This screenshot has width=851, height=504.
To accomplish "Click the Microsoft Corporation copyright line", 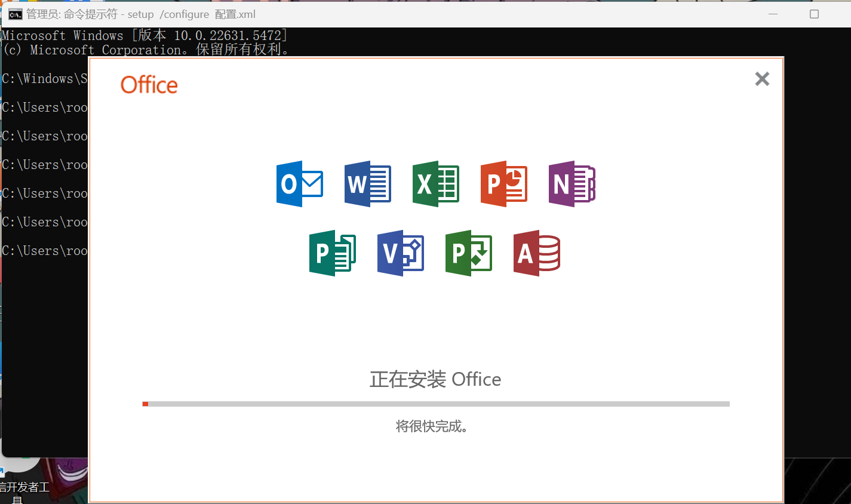I will (146, 50).
